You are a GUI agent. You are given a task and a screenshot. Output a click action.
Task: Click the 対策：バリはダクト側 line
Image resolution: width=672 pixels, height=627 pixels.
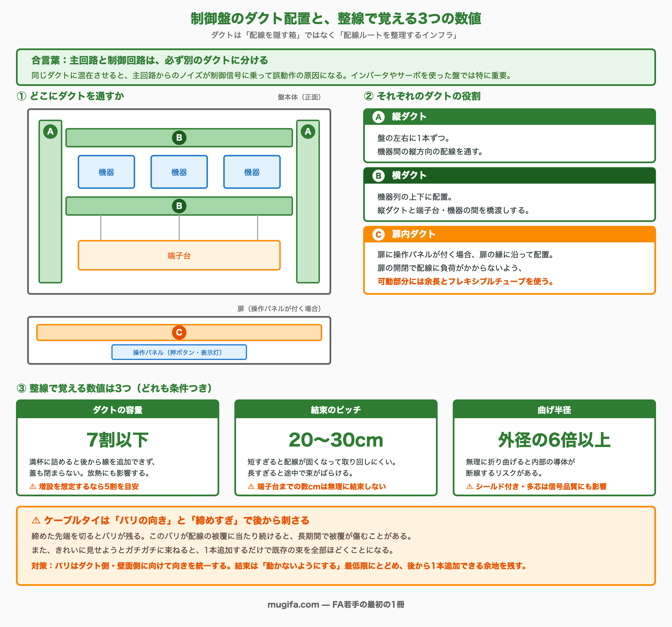tap(279, 566)
